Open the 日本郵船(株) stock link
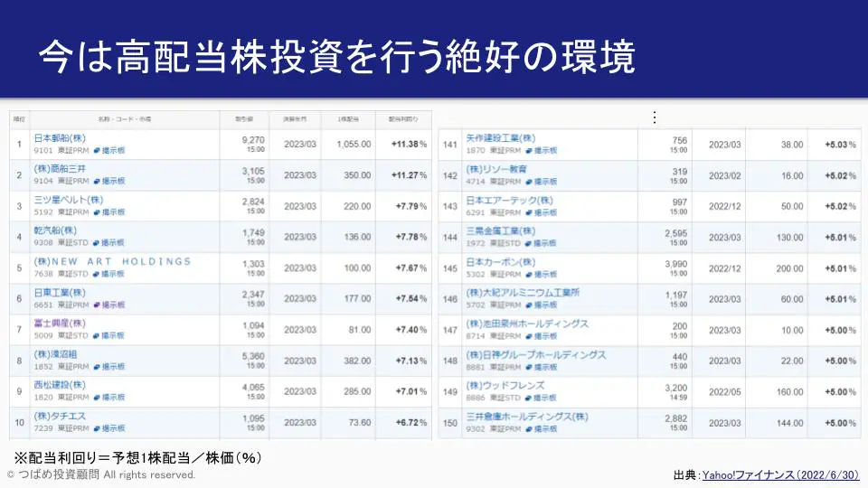This screenshot has height=488, width=868. [x=59, y=139]
